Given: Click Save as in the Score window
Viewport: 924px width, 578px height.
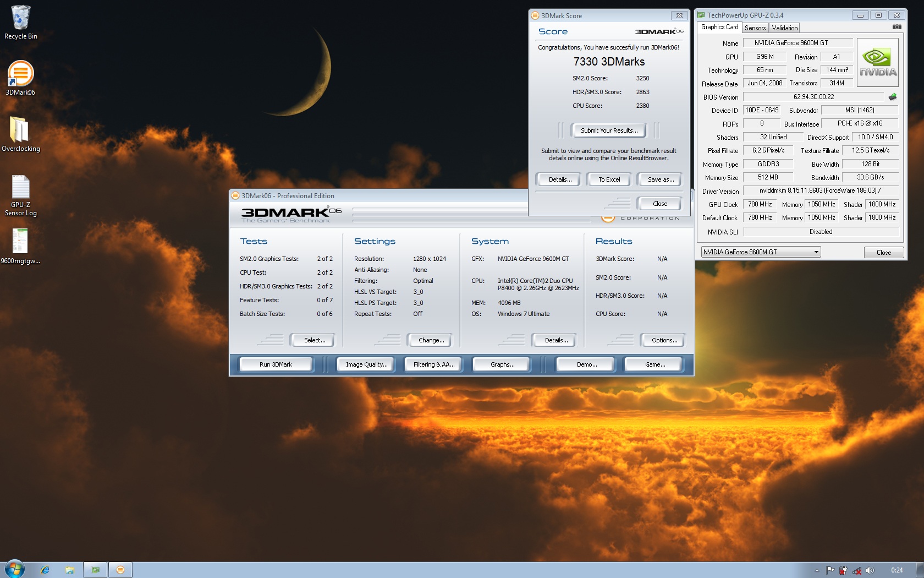Looking at the screenshot, I should pos(661,179).
